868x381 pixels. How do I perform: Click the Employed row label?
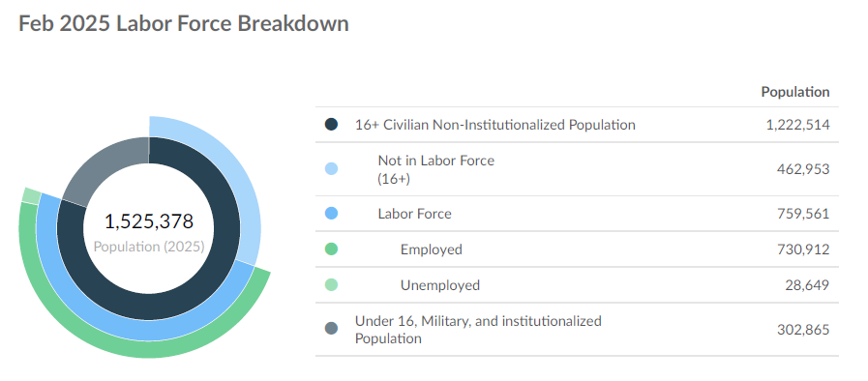[x=432, y=249]
